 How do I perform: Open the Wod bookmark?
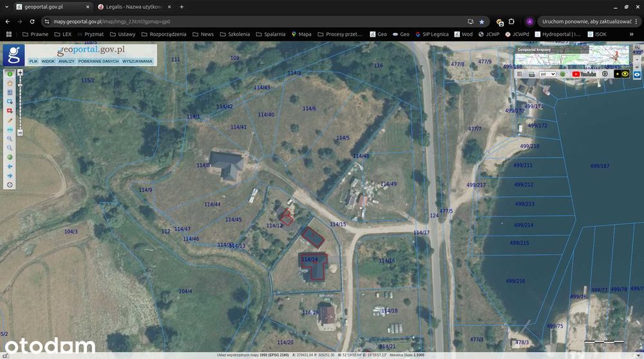463,34
